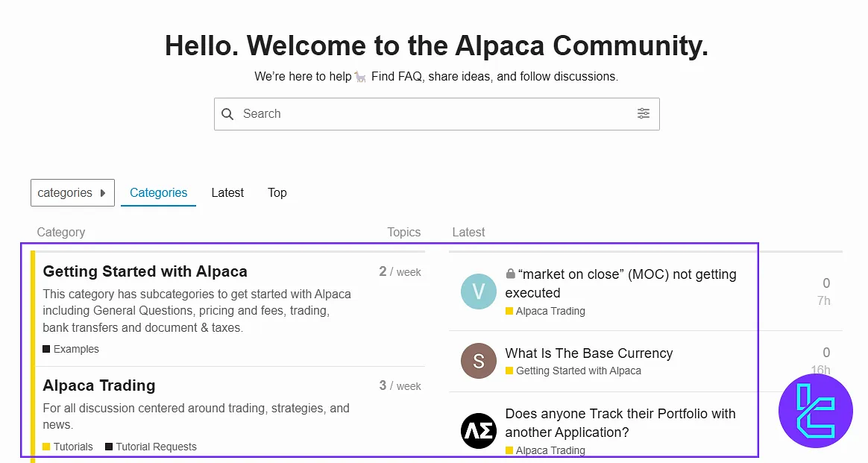
Task: Click the lock icon beside MOC topic
Action: [x=511, y=274]
